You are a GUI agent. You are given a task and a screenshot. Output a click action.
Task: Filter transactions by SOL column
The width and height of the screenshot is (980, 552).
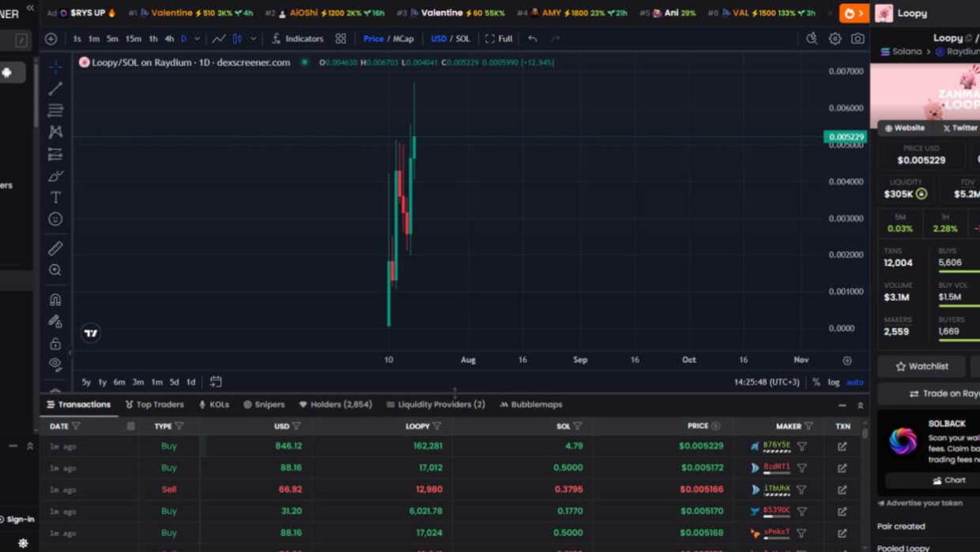578,426
